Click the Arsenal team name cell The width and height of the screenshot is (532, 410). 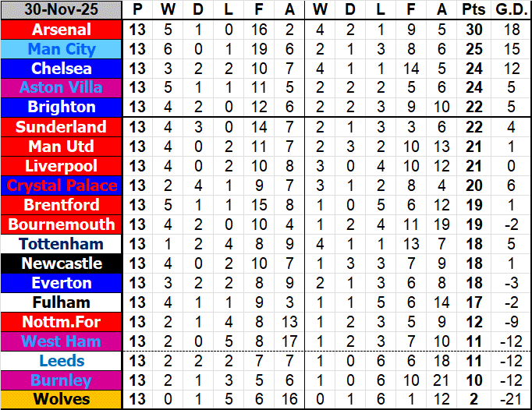point(62,30)
